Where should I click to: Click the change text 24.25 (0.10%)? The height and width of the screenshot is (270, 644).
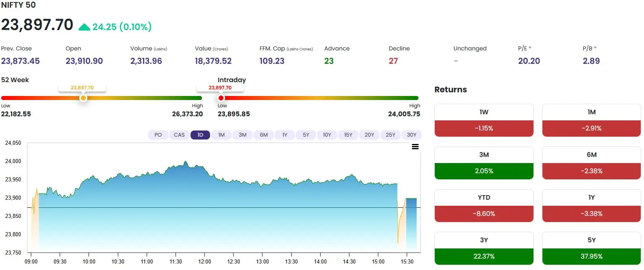122,27
